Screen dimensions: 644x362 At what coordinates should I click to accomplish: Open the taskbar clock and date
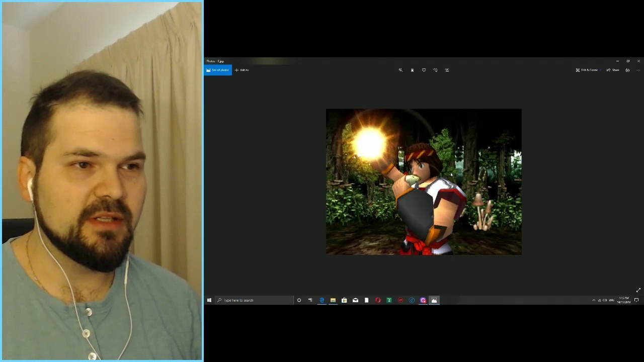tap(624, 300)
